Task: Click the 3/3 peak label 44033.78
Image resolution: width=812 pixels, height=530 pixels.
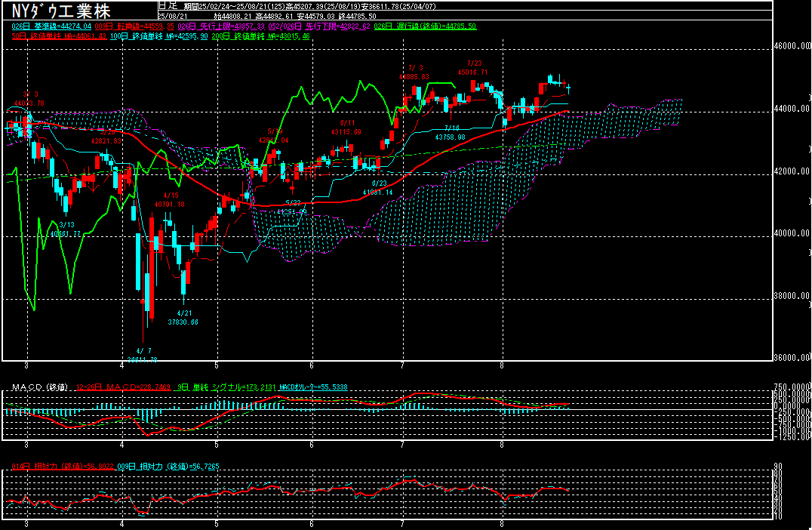Action: pos(29,103)
